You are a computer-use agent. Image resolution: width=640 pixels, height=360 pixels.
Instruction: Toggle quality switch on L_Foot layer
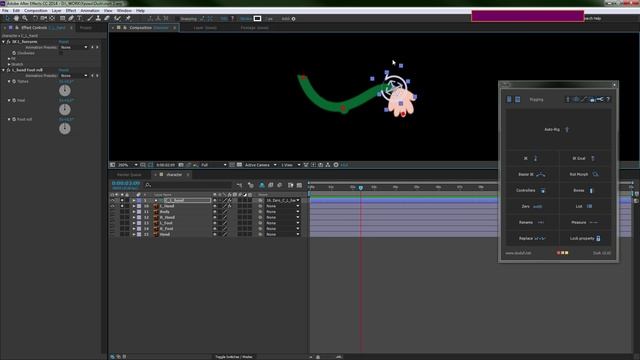(225, 223)
